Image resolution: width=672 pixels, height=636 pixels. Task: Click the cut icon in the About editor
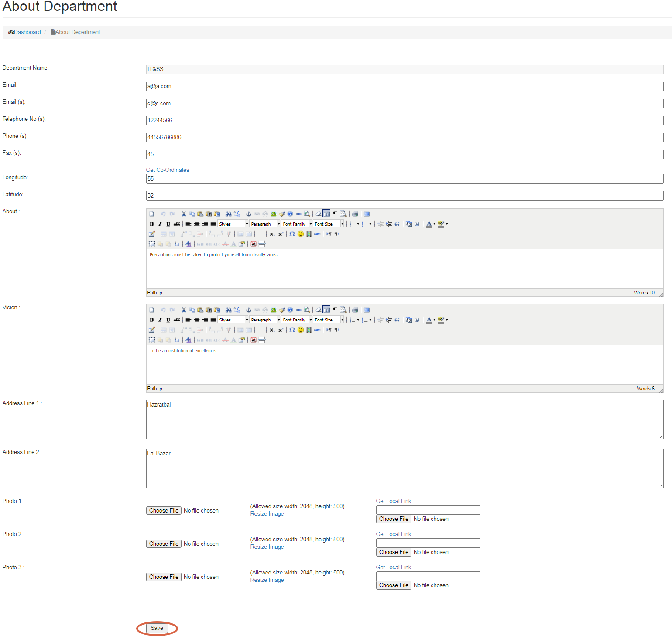[184, 214]
